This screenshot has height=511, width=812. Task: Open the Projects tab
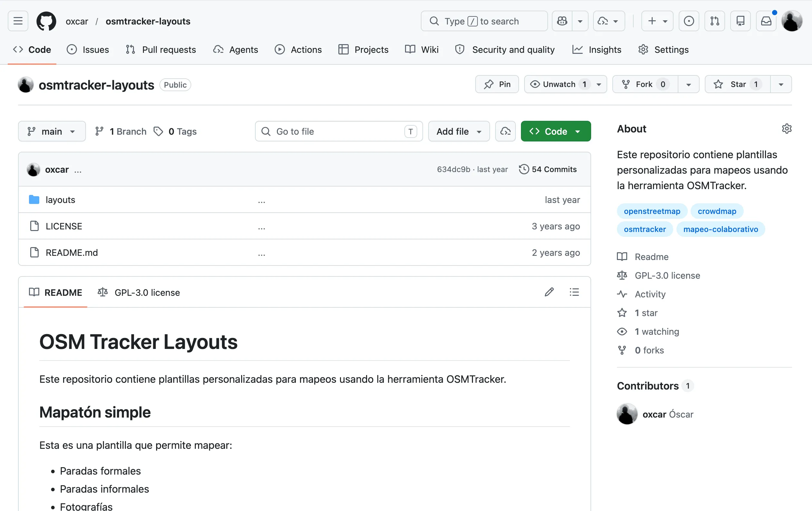click(364, 50)
